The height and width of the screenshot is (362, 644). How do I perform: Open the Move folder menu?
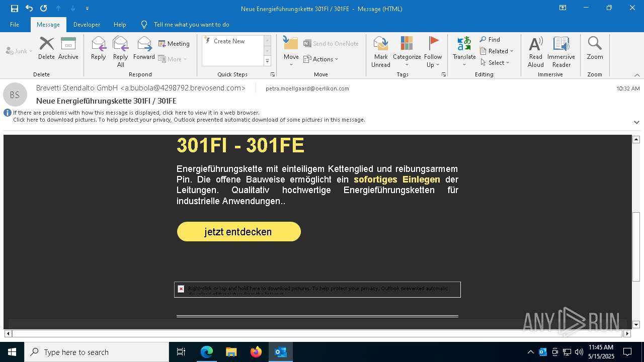point(291,52)
